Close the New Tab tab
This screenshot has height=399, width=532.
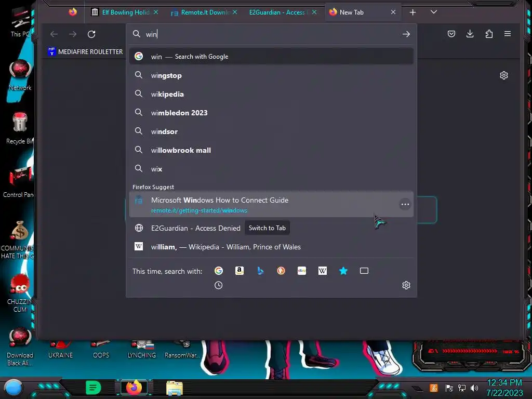pyautogui.click(x=393, y=12)
